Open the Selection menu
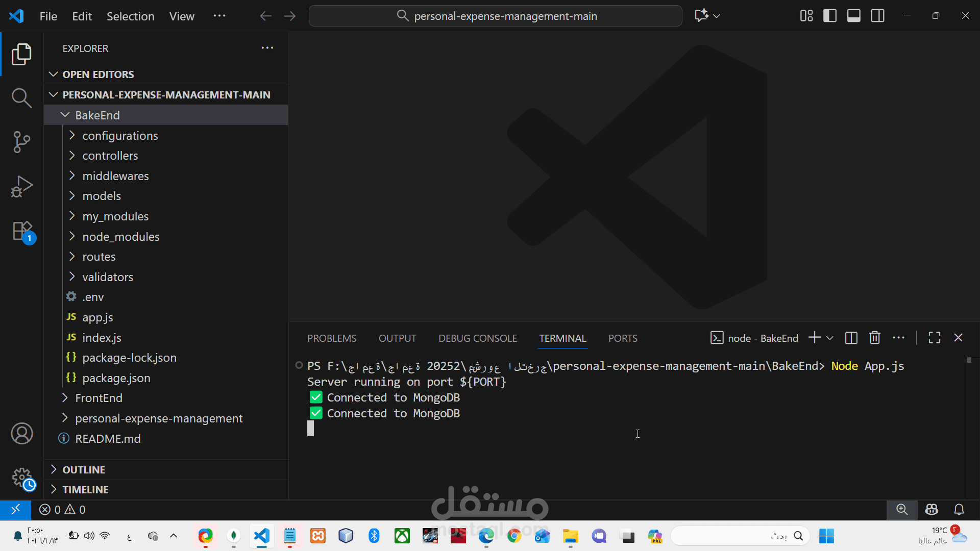The height and width of the screenshot is (551, 980). pyautogui.click(x=130, y=16)
